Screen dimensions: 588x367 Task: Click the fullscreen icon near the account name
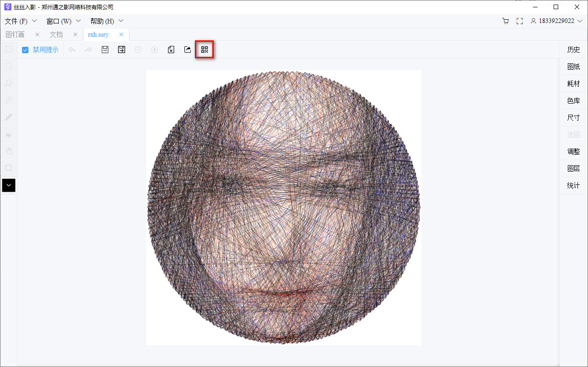click(520, 21)
